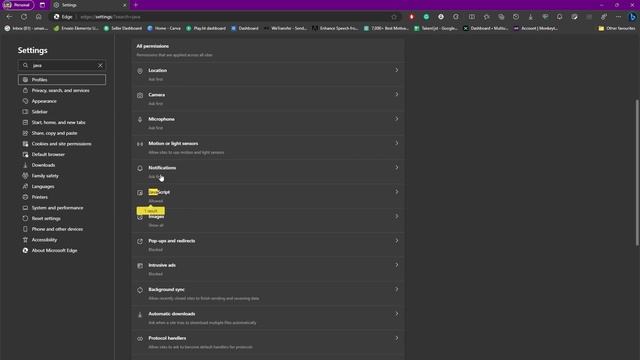
Task: Expand Motion or light sensors chevron
Action: [x=396, y=143]
